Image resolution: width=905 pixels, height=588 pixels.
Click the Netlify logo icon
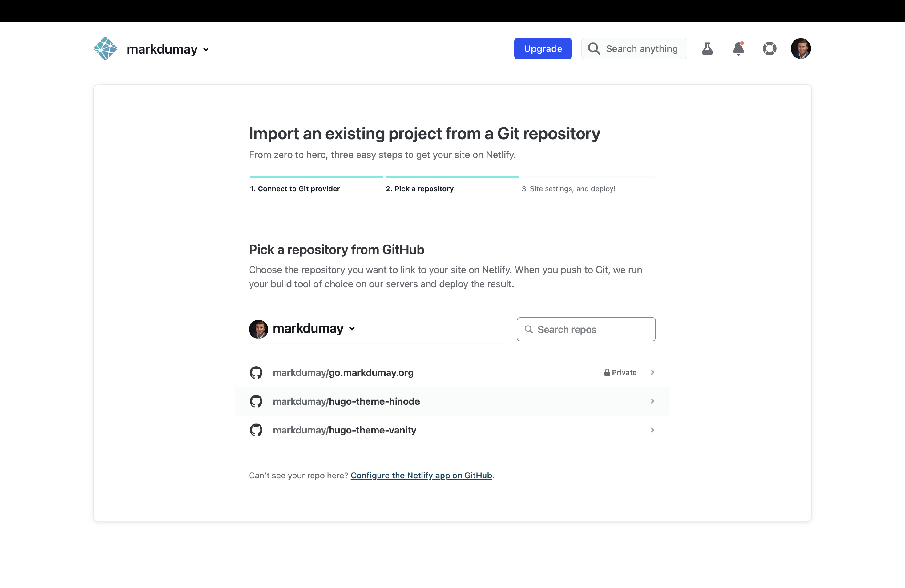click(105, 49)
